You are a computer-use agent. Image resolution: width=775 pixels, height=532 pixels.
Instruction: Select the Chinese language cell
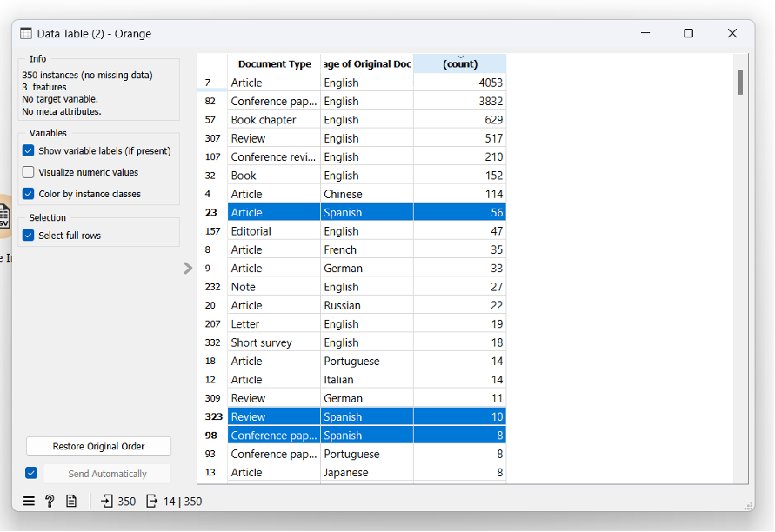coord(366,194)
